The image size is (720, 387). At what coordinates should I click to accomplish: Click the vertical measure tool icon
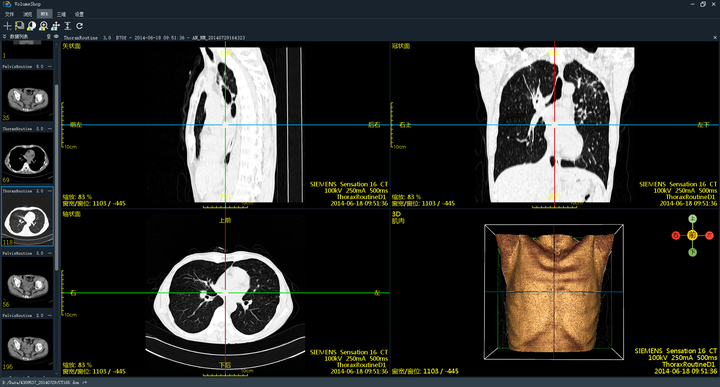[68, 26]
